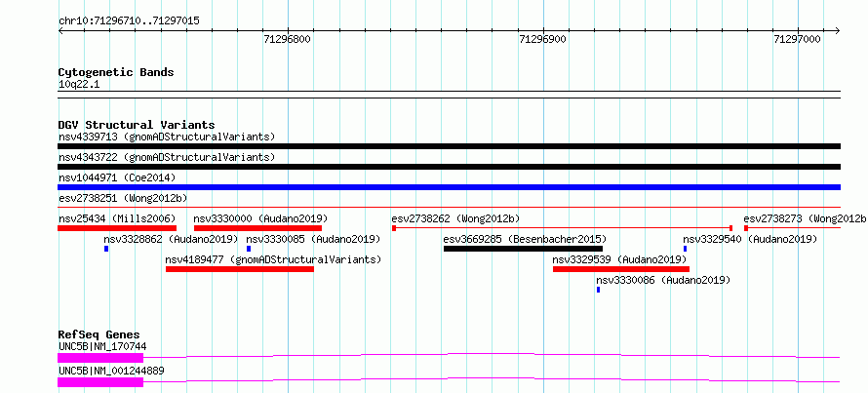Click the 71296800 ruler position label

click(288, 39)
